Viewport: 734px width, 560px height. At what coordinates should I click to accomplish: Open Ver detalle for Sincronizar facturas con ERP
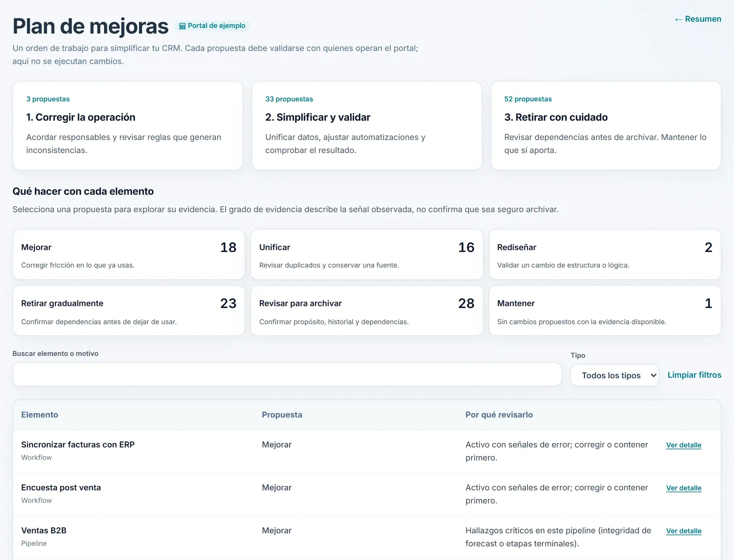click(x=683, y=445)
